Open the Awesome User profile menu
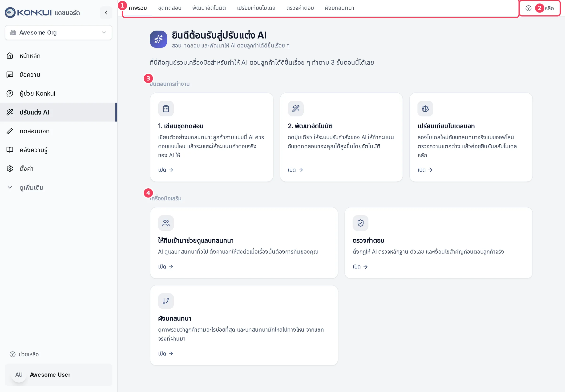The height and width of the screenshot is (392, 565). click(59, 375)
